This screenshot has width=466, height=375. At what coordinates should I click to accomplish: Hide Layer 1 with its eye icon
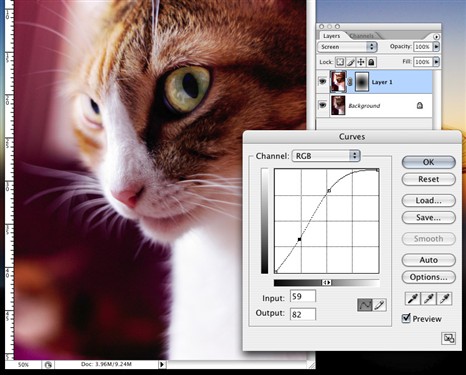[x=322, y=81]
